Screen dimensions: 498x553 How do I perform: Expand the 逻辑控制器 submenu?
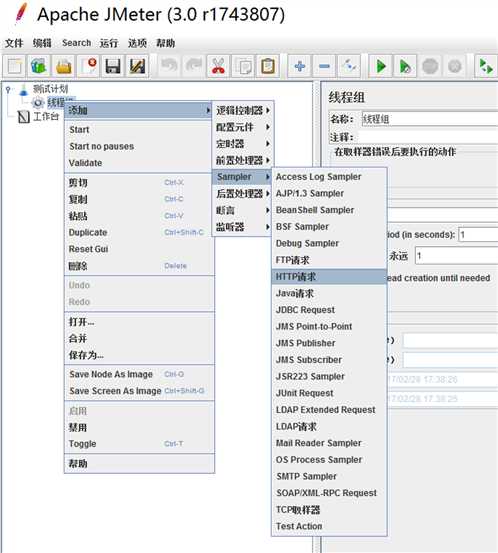242,110
